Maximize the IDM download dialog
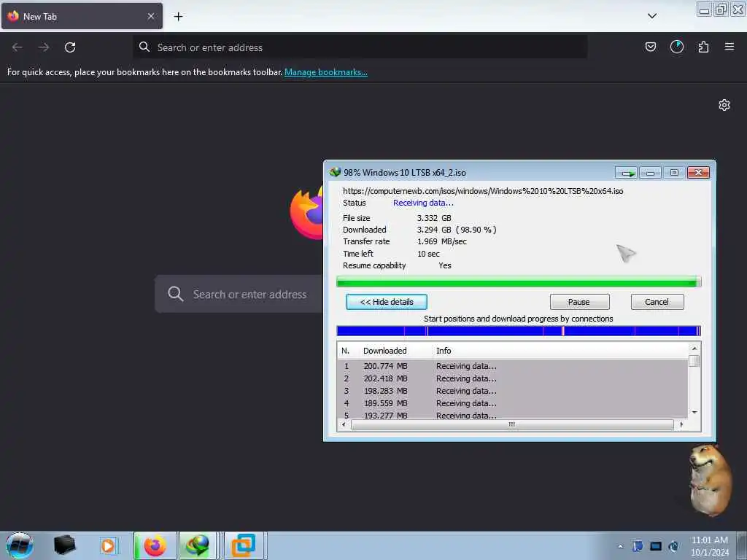 pos(674,172)
